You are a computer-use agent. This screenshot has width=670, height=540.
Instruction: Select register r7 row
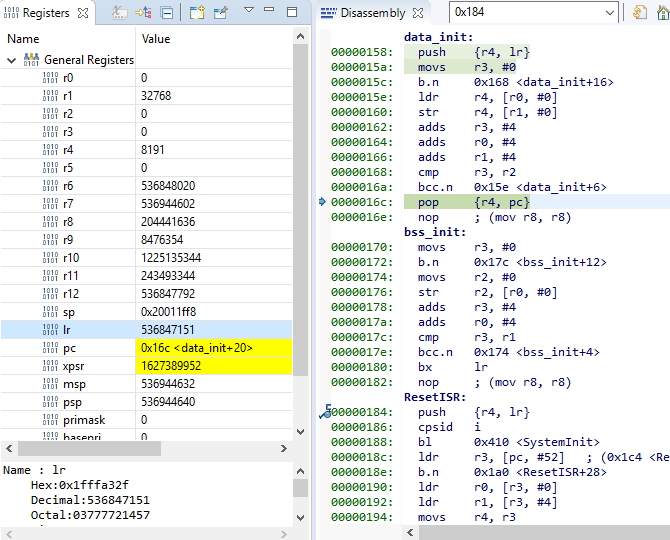(x=146, y=204)
